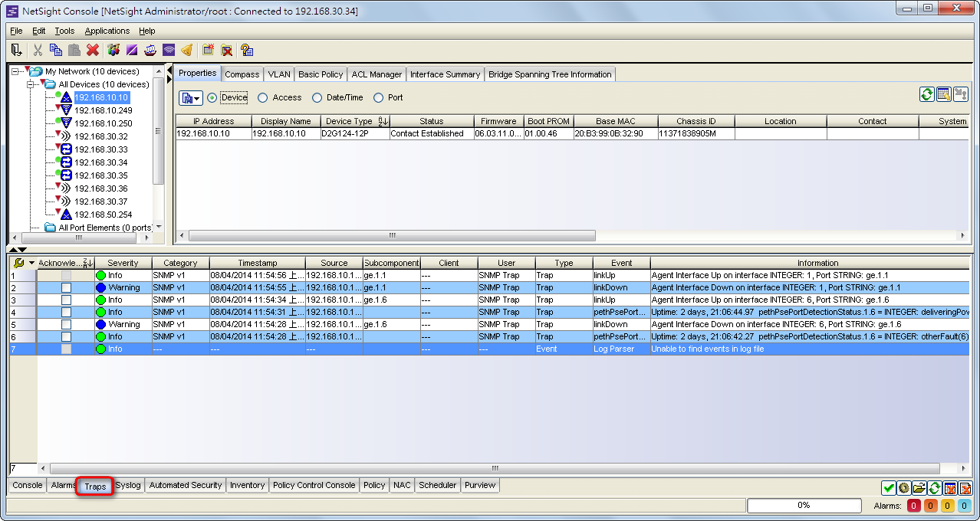Click the Timestamp column header

point(258,263)
